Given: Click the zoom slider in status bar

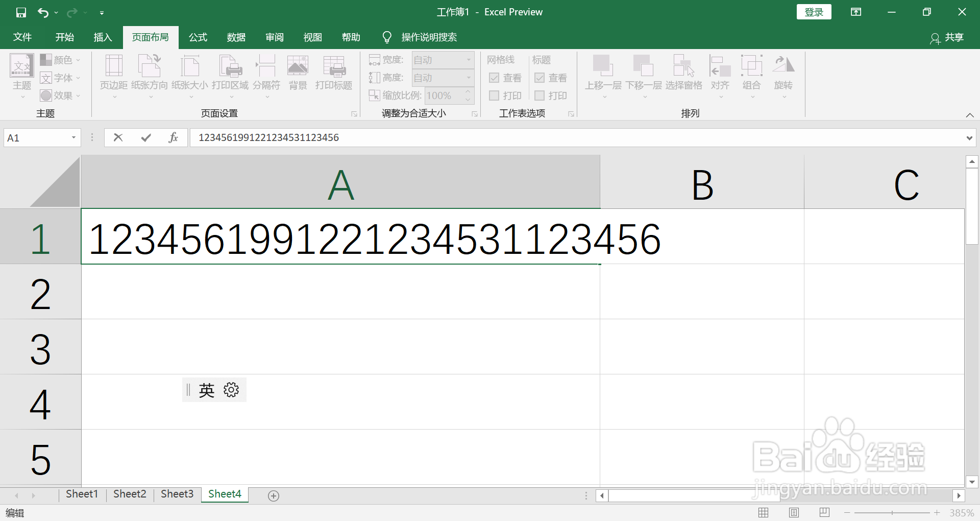Looking at the screenshot, I should 892,512.
